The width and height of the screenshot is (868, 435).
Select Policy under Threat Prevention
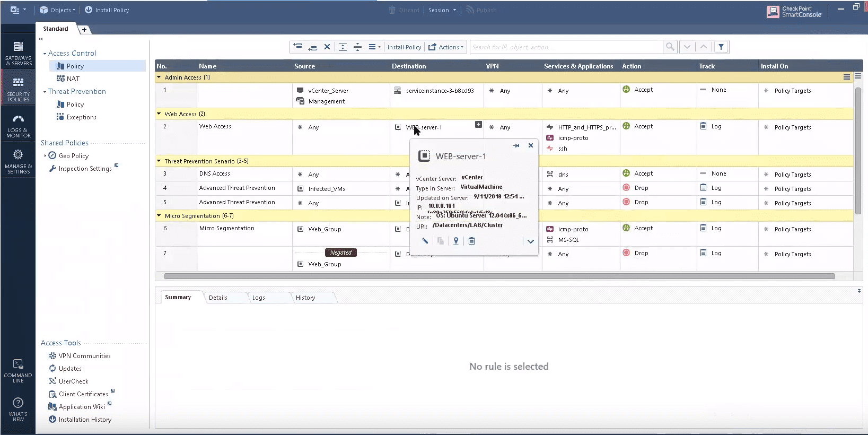coord(70,105)
